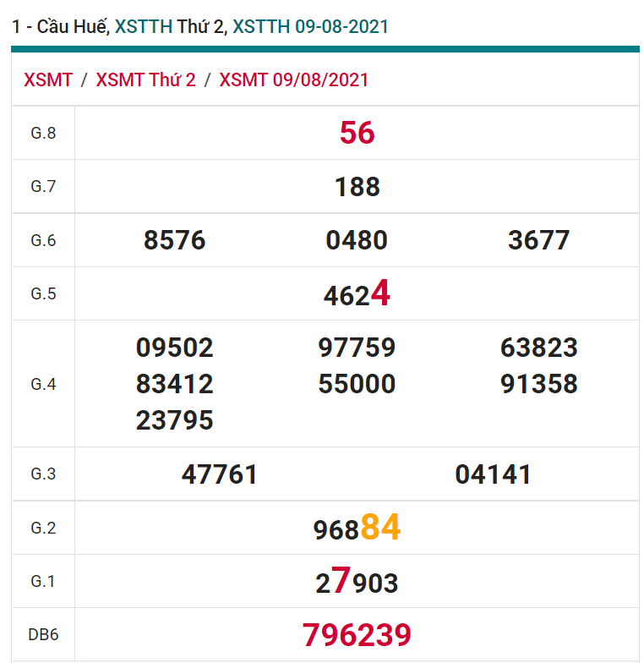The height and width of the screenshot is (663, 644).
Task: Click G.6 number 3677
Action: [538, 240]
